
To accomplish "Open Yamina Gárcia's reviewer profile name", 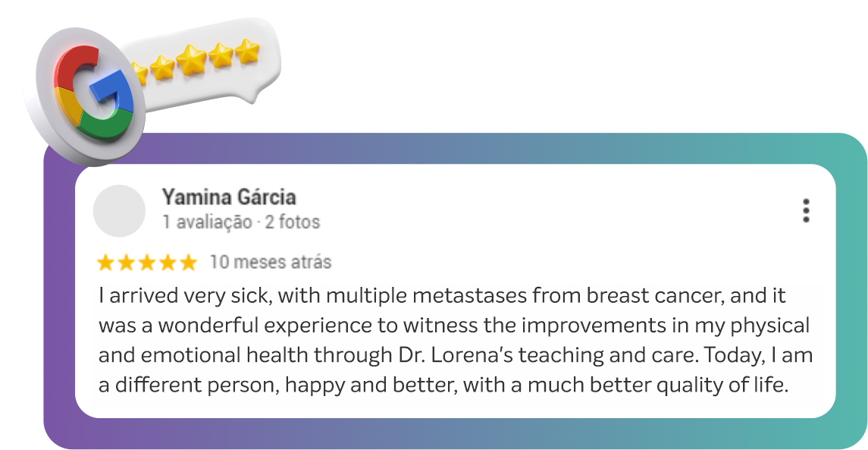I will pyautogui.click(x=229, y=197).
